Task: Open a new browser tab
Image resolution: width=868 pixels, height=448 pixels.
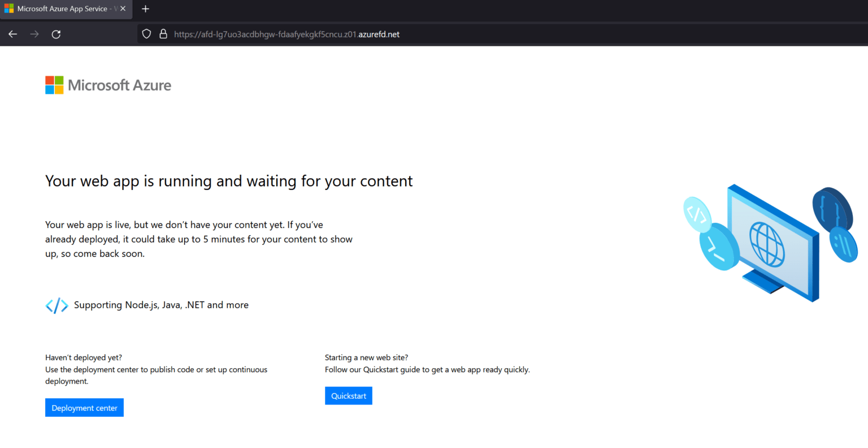Action: coord(145,8)
